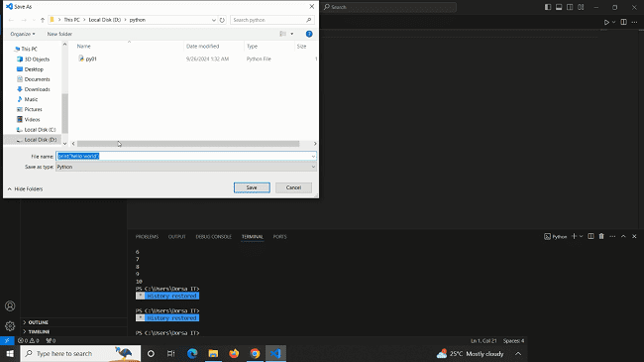644x362 pixels.
Task: Open the Save as type dropdown
Action: coord(186,167)
